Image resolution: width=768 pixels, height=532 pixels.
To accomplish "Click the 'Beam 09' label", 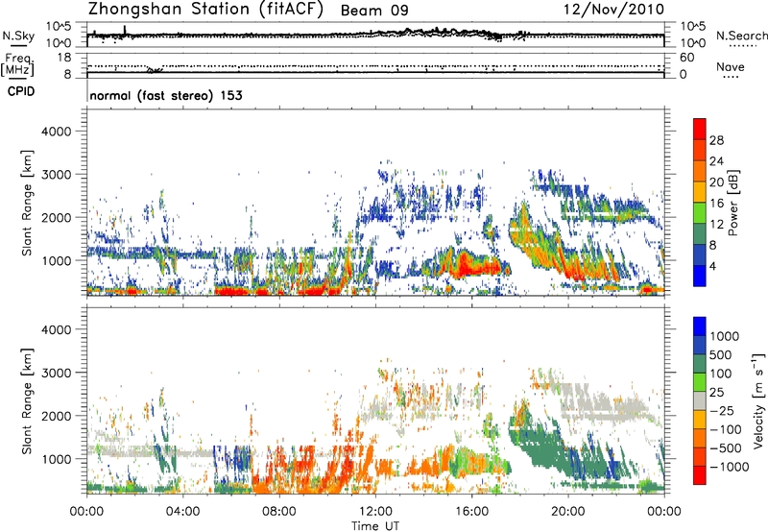I will click(374, 11).
